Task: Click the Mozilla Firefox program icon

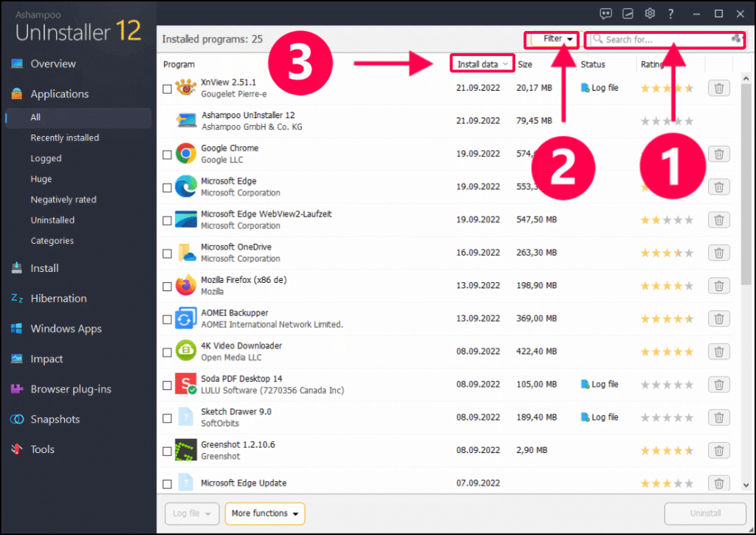Action: click(185, 285)
